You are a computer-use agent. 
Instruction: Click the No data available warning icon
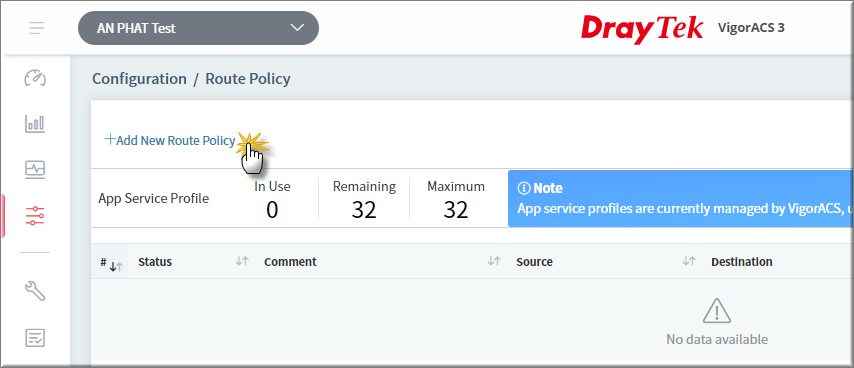pos(717,312)
